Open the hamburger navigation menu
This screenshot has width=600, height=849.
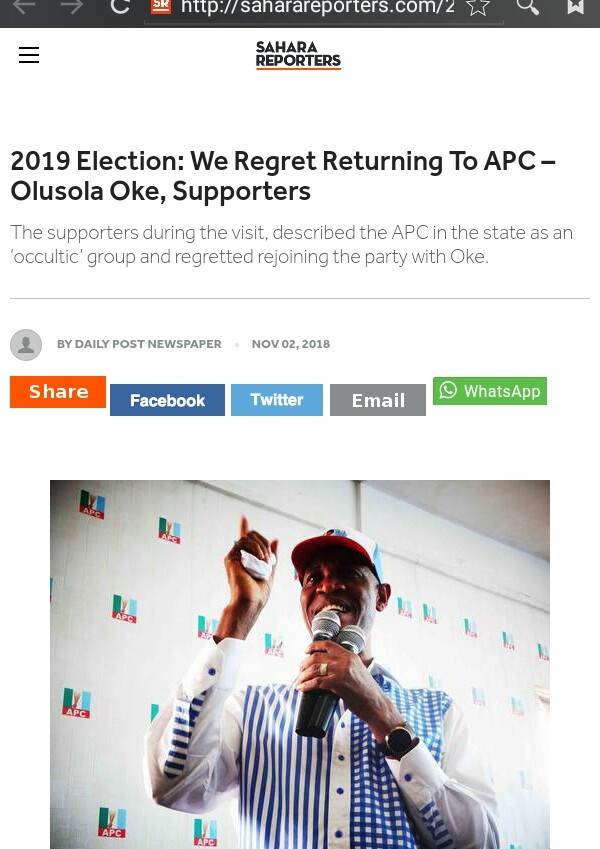point(29,56)
